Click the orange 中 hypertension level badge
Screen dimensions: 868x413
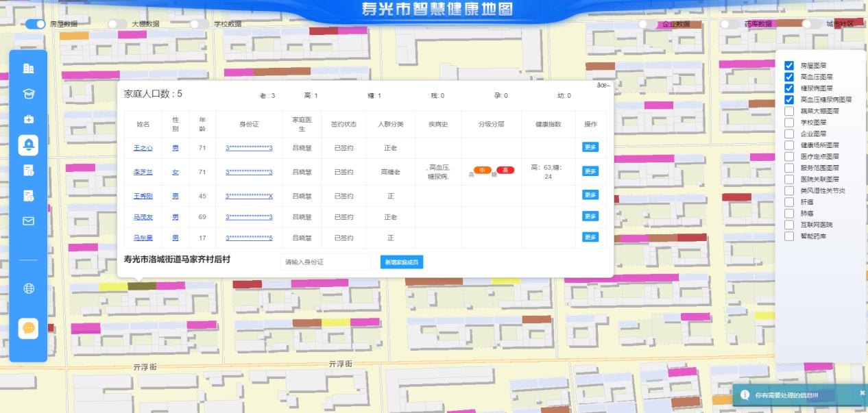coord(483,170)
